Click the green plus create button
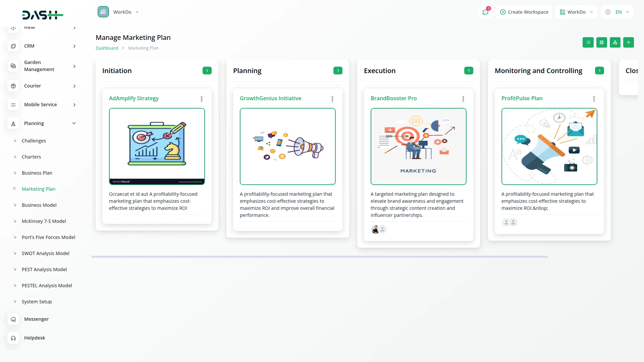Screen dimensions: 644x362 [x=628, y=43]
